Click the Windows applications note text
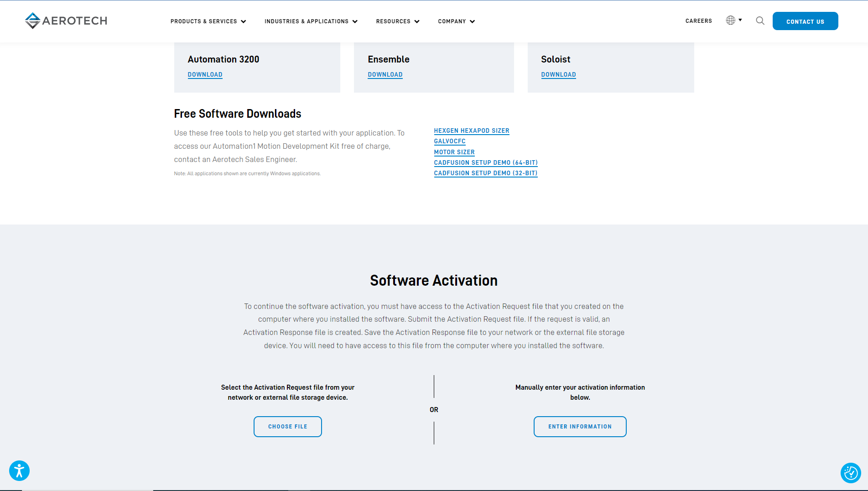 pyautogui.click(x=247, y=173)
